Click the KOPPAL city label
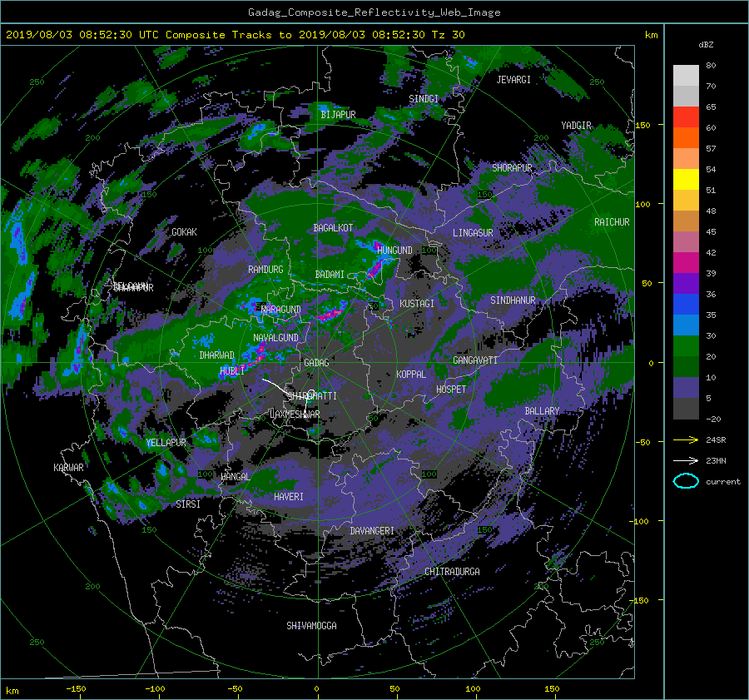The width and height of the screenshot is (749, 700). pos(411,374)
